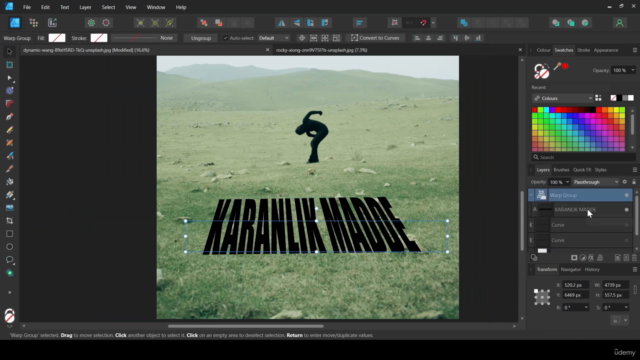
Task: Open the Swatches panel options menu
Action: [x=635, y=50]
